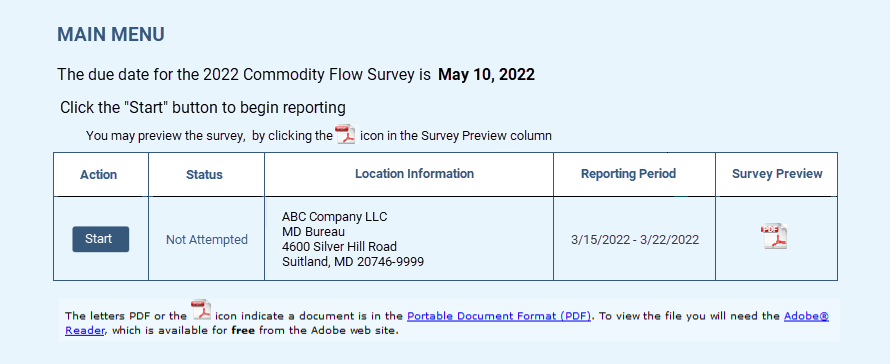Click the bold word free in footer
The image size is (890, 364).
242,330
